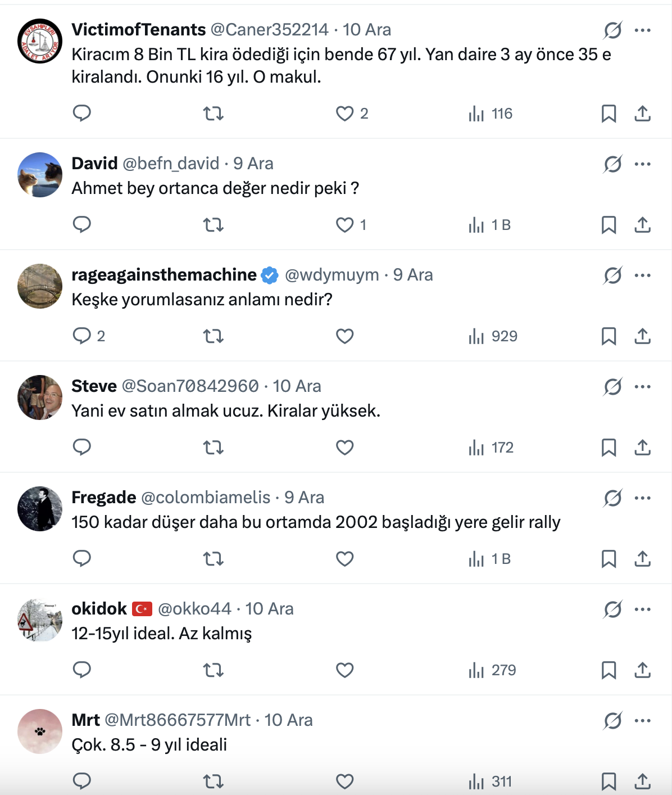Click Steve's profile avatar

40,397
